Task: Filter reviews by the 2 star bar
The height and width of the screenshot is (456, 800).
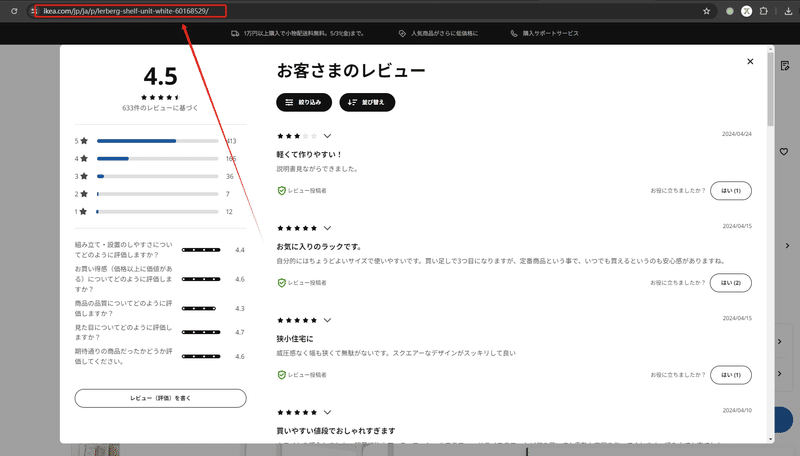Action: click(x=157, y=194)
